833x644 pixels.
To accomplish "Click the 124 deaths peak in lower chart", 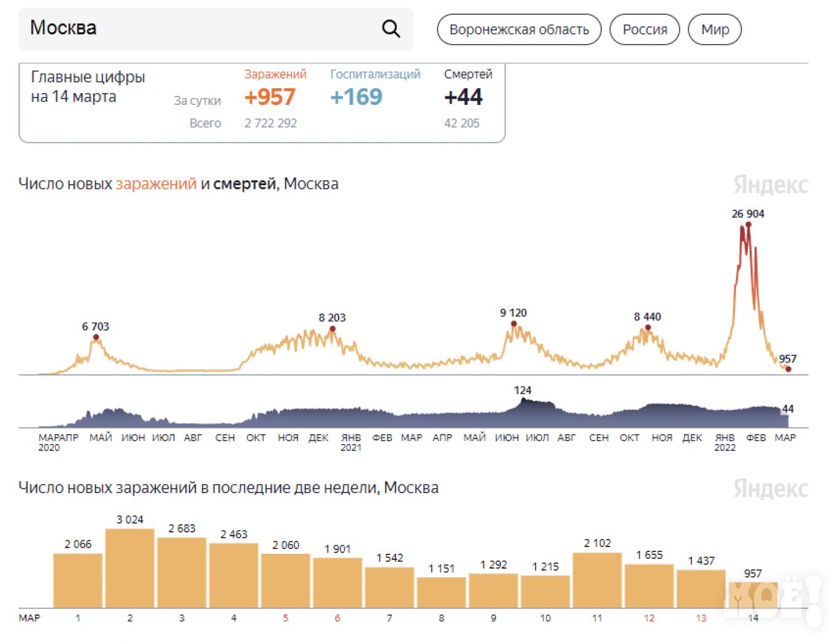I will tap(523, 401).
